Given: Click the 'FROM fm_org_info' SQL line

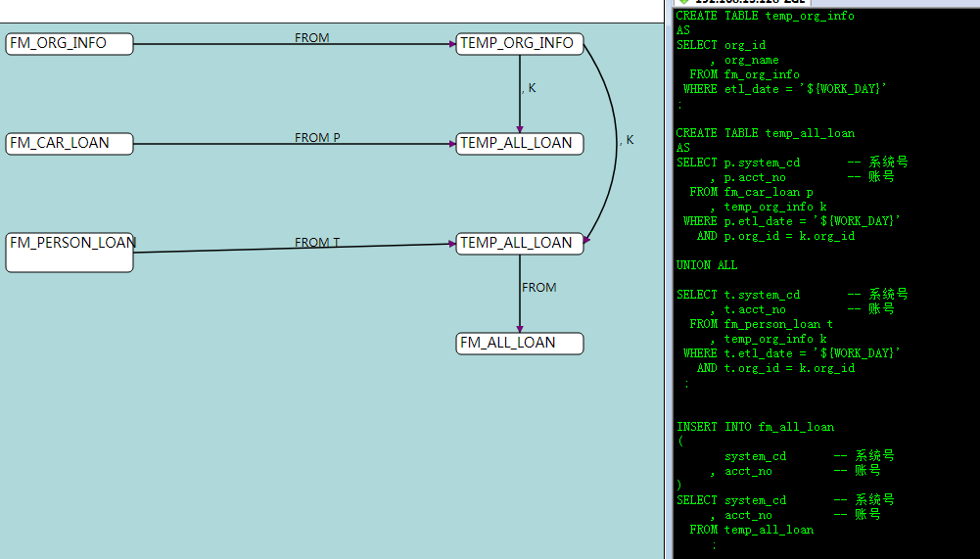Looking at the screenshot, I should coord(744,74).
